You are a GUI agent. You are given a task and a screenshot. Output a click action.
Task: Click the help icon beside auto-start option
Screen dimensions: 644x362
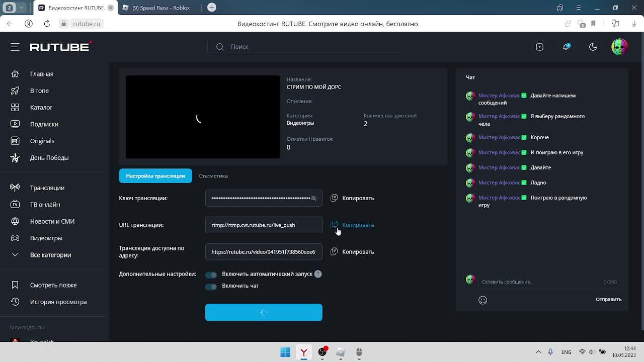[x=318, y=274]
